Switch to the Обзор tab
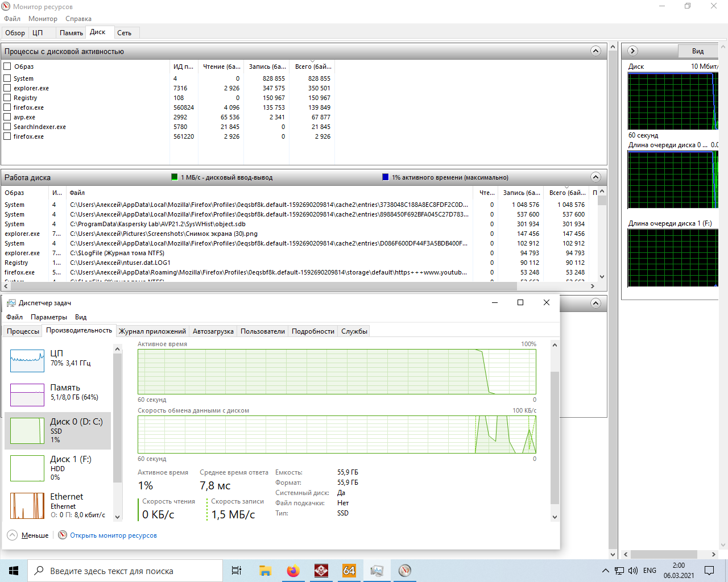Viewport: 728px width, 582px height. (x=15, y=33)
